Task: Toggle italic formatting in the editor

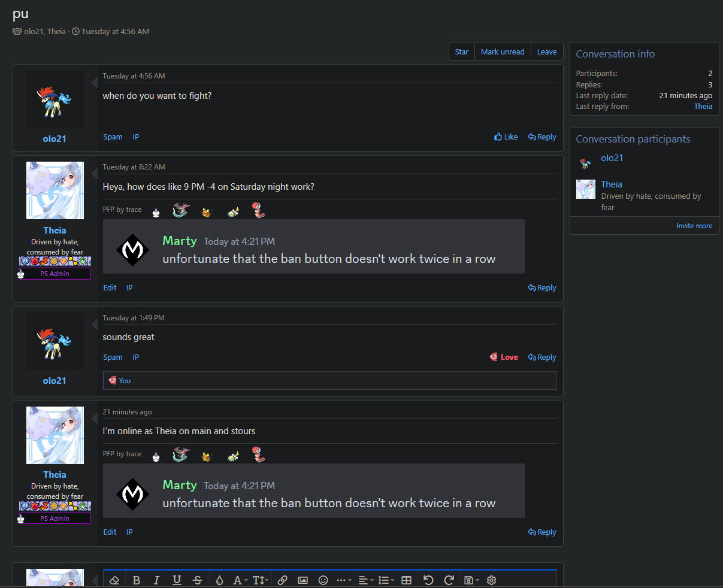Action: point(156,580)
